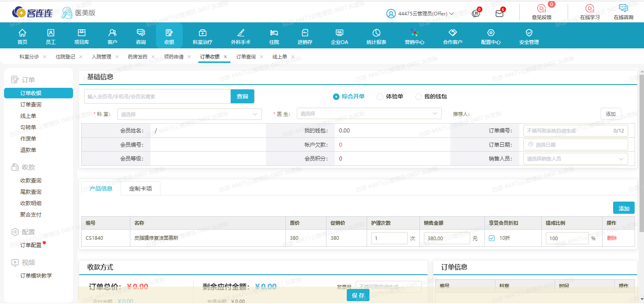This screenshot has height=304, width=644.
Task: Select the 体验单 radio option
Action: (x=380, y=97)
